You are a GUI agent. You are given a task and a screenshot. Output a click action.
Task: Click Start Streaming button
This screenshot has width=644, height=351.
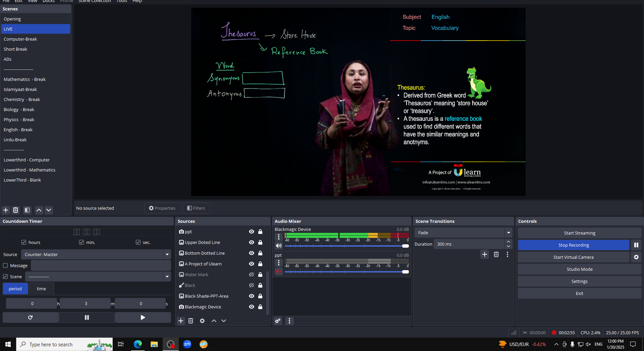click(580, 233)
